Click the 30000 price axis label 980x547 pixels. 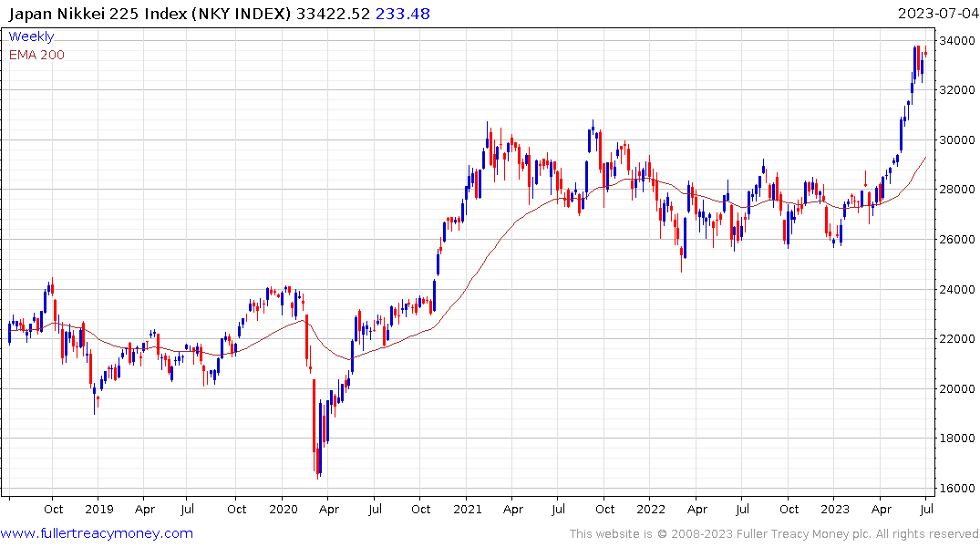(x=956, y=140)
